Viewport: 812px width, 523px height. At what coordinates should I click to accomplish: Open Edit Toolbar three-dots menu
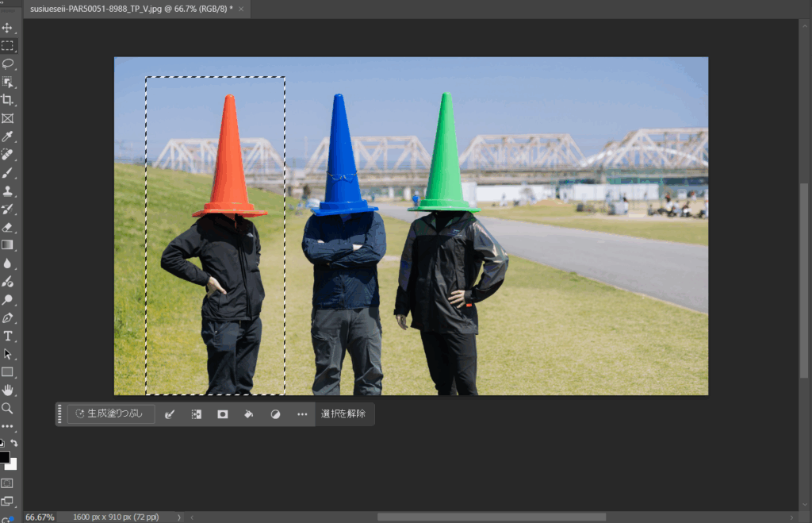(7, 426)
